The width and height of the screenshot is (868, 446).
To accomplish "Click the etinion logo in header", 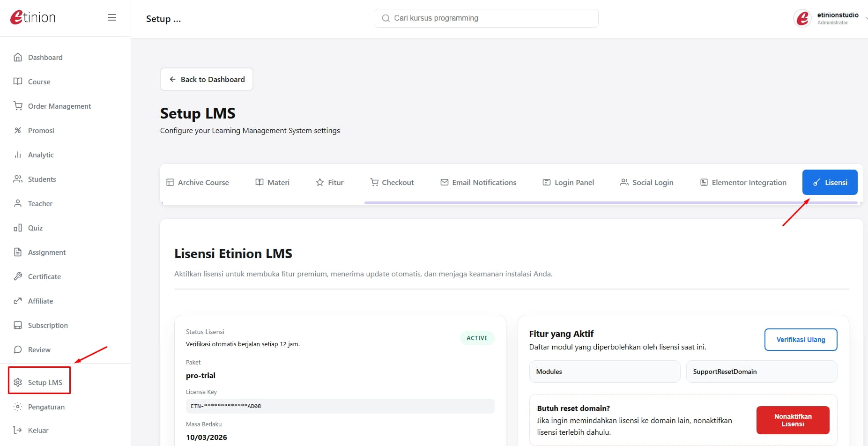I will point(33,18).
